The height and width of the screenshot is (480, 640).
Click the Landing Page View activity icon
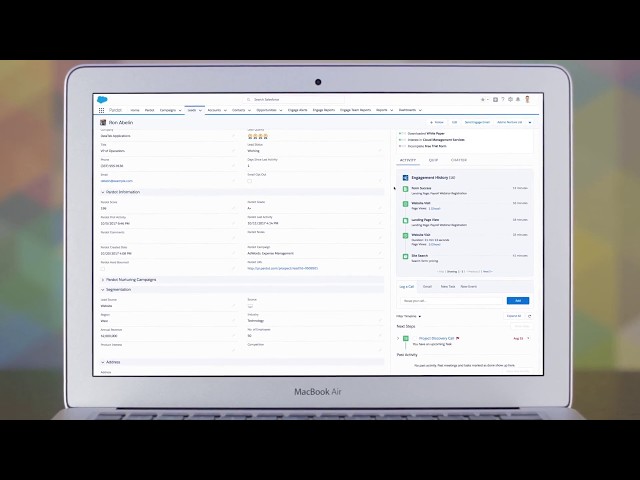pos(405,221)
